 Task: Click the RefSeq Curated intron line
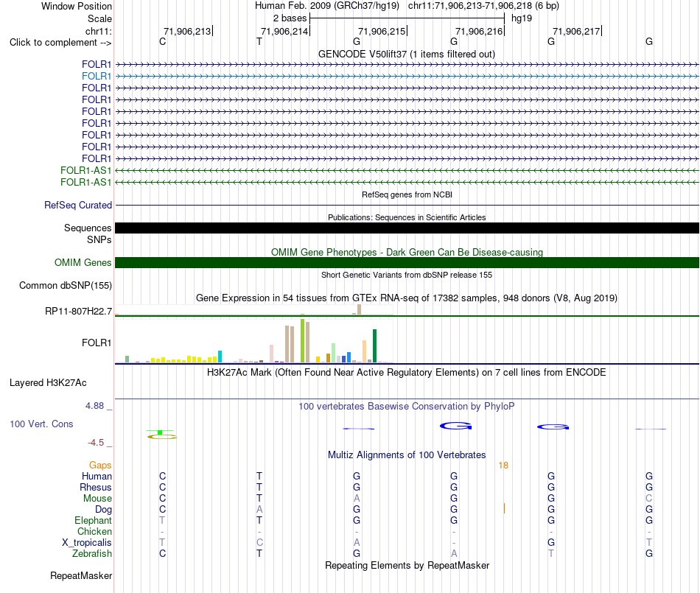pyautogui.click(x=407, y=206)
